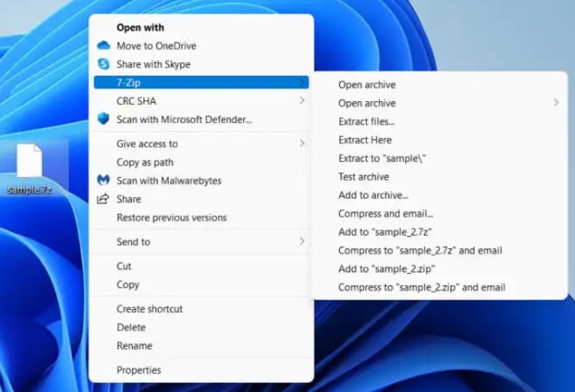Screen dimensions: 575x392
Task: Select the sample.7z file icon on desktop
Action: (29, 161)
